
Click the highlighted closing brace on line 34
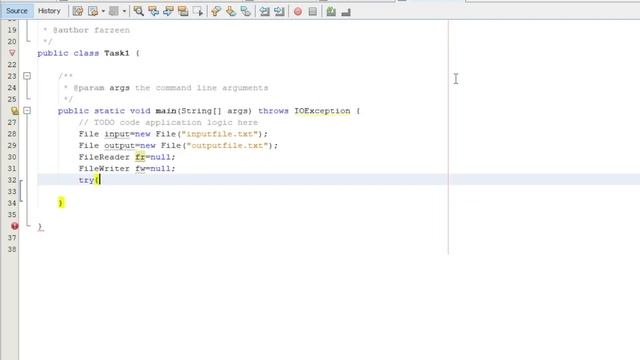point(61,202)
